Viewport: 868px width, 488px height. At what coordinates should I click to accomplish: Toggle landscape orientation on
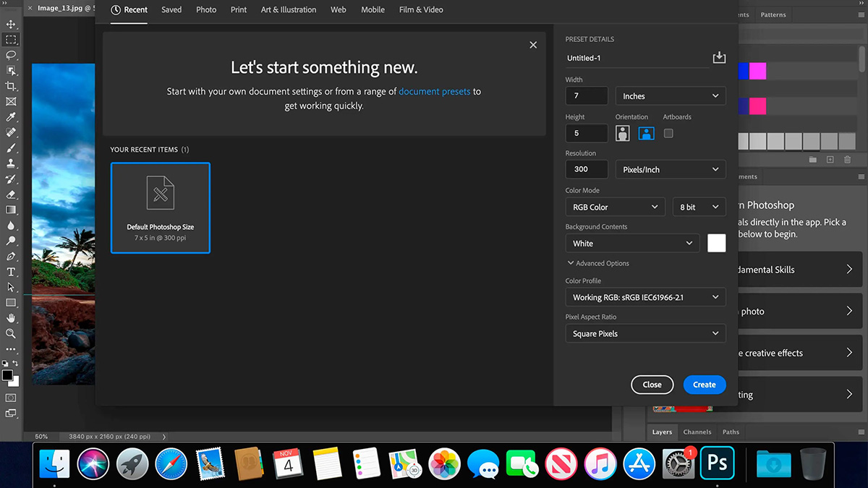(646, 133)
